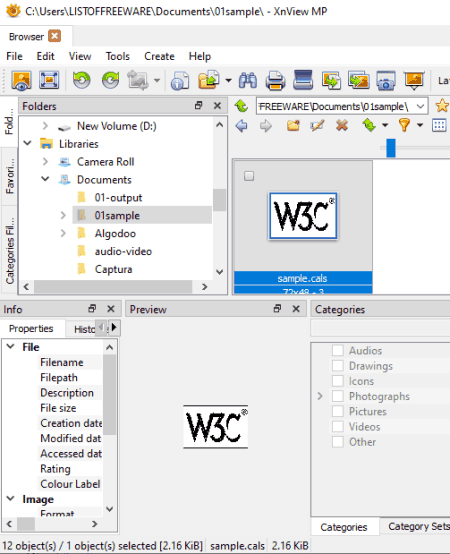Adjust the thumbnail size slider
450x554 pixels.
[x=391, y=148]
